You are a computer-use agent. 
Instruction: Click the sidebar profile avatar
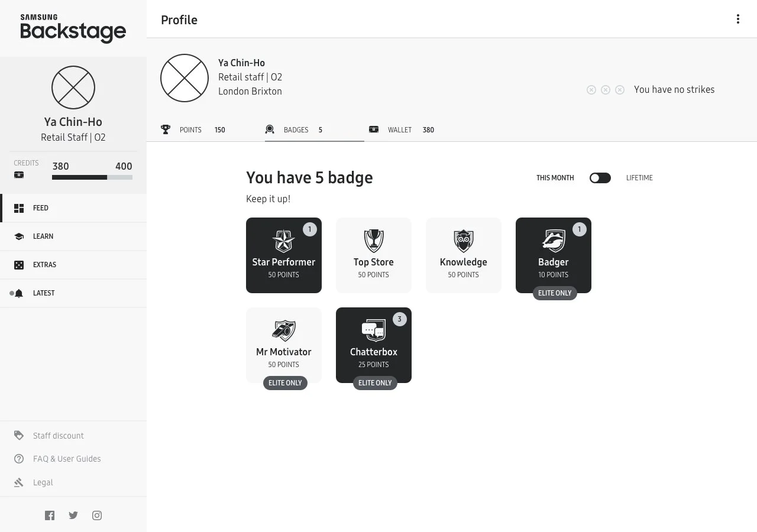pos(73,87)
